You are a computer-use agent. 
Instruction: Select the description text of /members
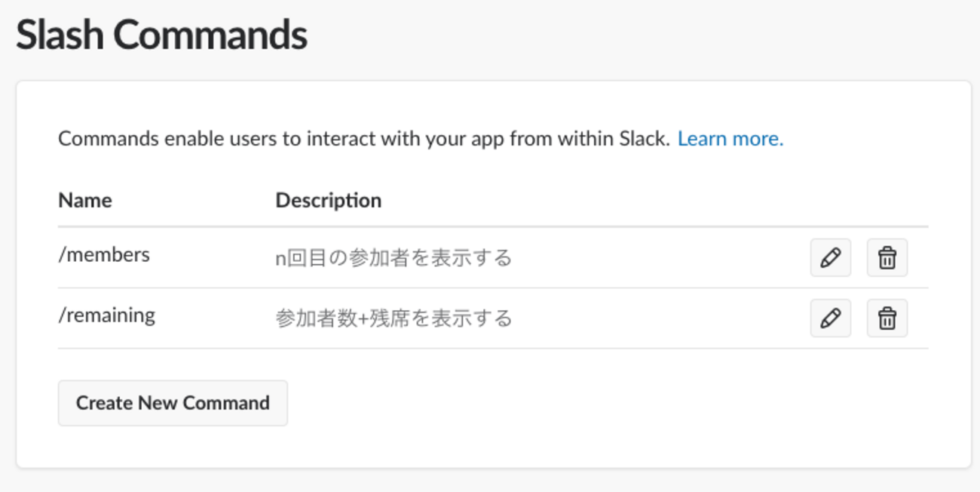(393, 258)
